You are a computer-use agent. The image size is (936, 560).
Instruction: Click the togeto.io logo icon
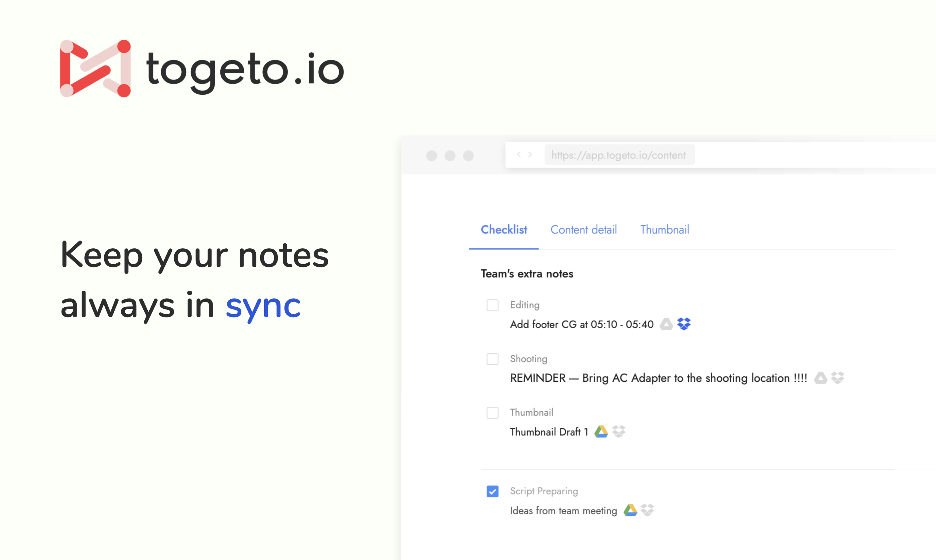pos(95,69)
